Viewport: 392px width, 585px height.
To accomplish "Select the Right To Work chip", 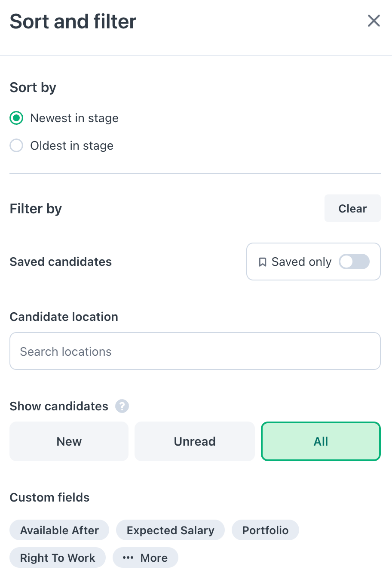I will click(58, 557).
